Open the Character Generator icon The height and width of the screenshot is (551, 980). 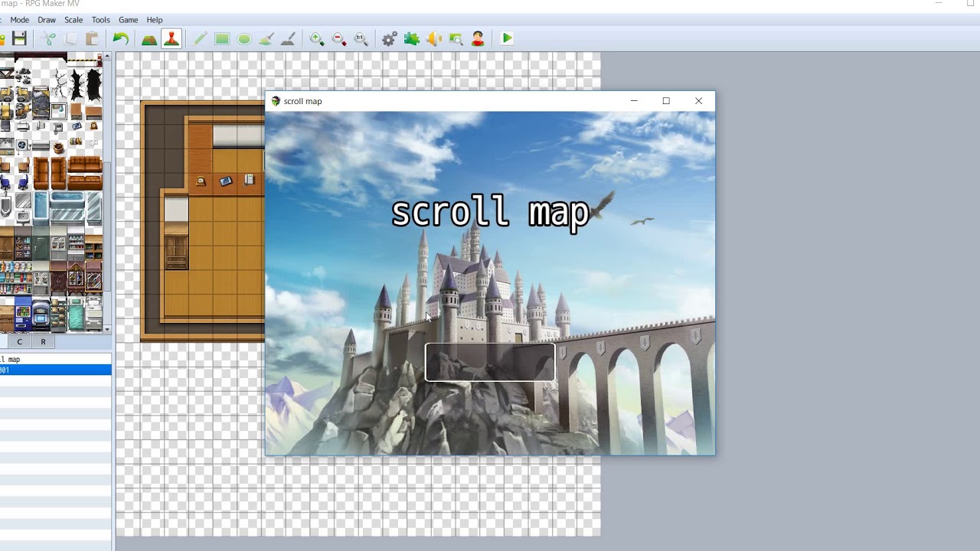click(x=479, y=38)
